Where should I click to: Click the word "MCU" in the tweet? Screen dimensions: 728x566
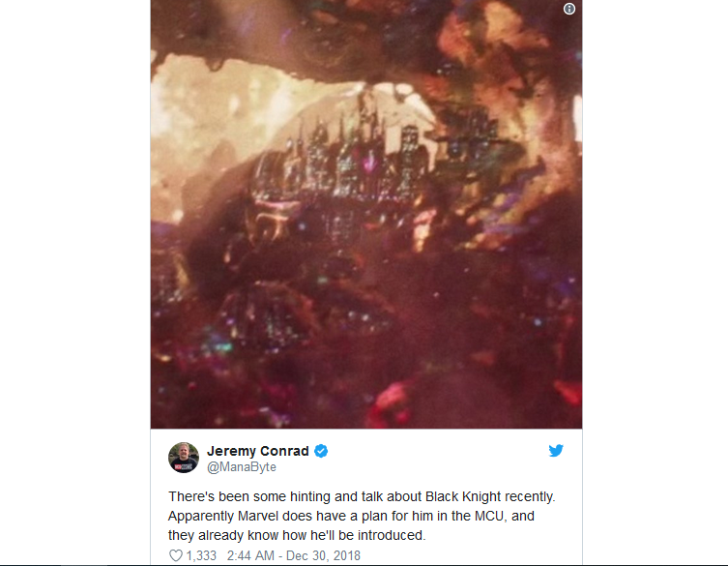tap(489, 516)
